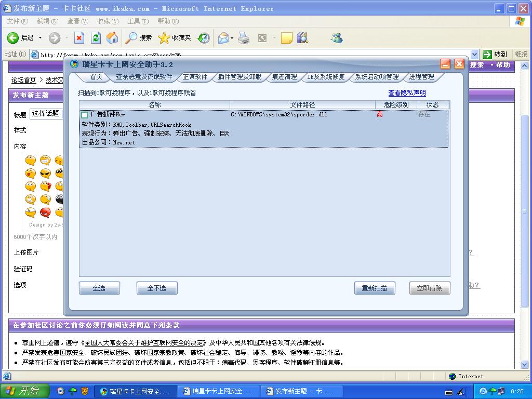Refresh the page with green arrows icon
This screenshot has width=532, height=399.
tap(96, 37)
